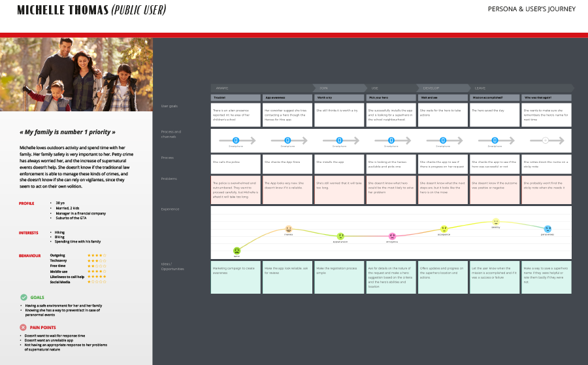Click the She installs the app card
The width and height of the screenshot is (588, 365).
[339, 164]
